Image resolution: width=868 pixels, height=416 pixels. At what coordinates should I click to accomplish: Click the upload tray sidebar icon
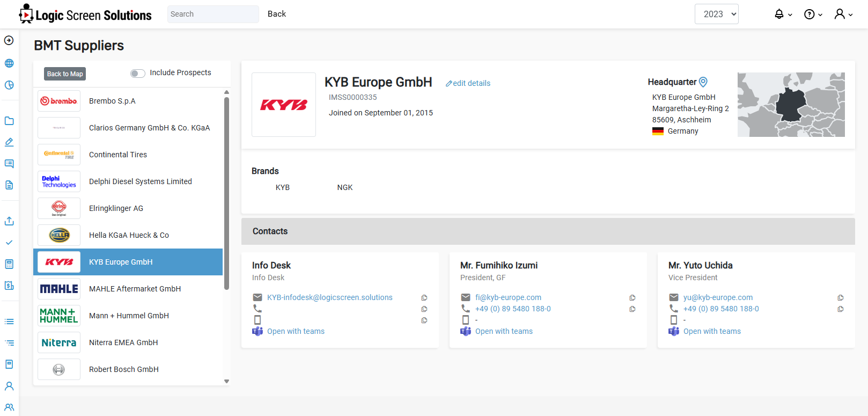pos(9,221)
